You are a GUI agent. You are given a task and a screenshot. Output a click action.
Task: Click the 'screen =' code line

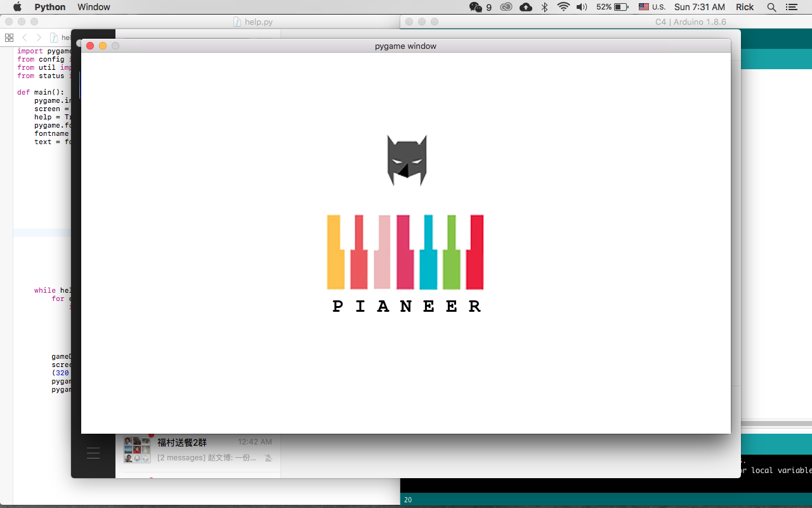click(x=53, y=109)
